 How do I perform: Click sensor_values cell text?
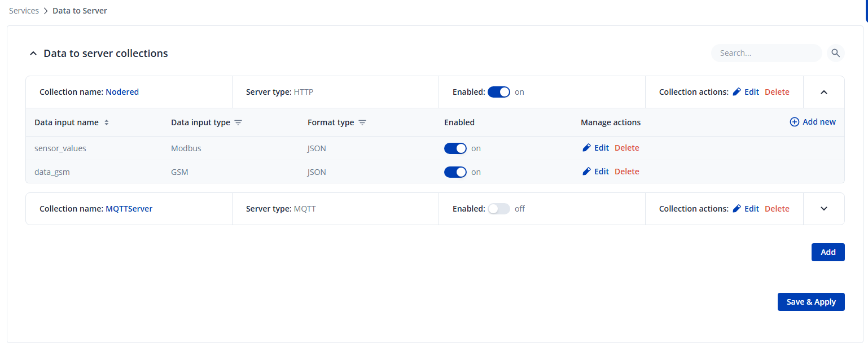[x=60, y=148]
